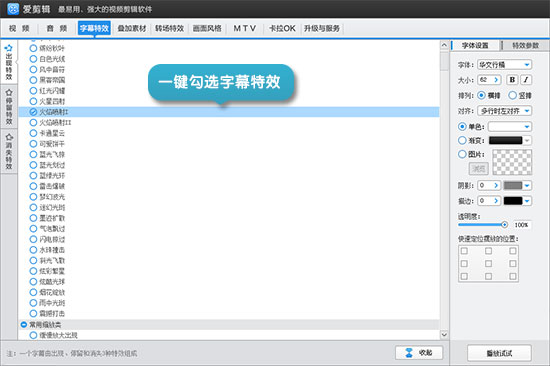Click the black 描边 stroke color swatch

513,201
